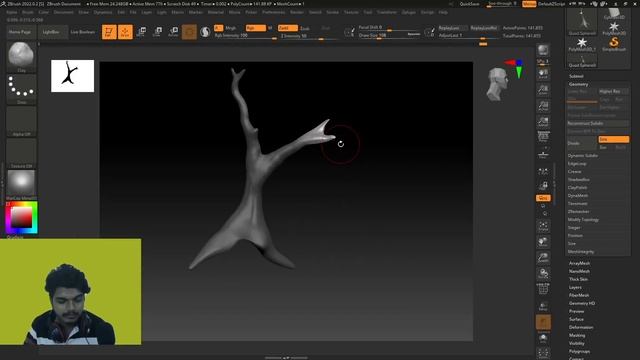This screenshot has height=360, width=640.
Task: Open the Clay brush selector
Action: coord(21,57)
